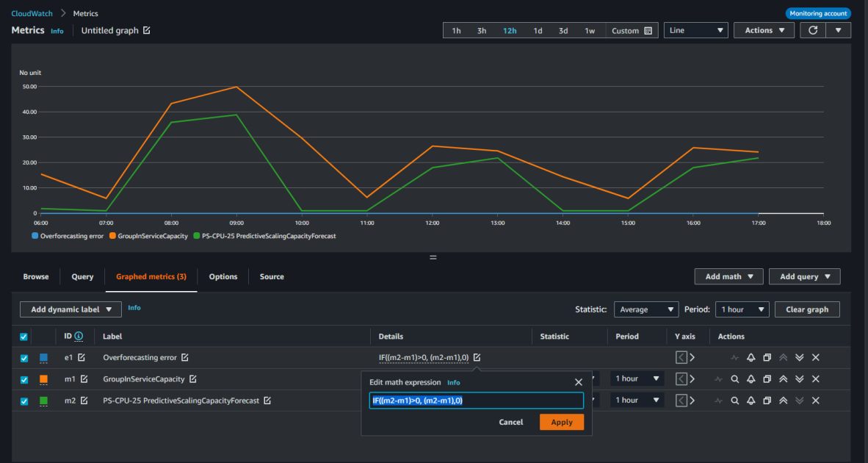
Task: Switch to the Source tab
Action: tap(272, 276)
